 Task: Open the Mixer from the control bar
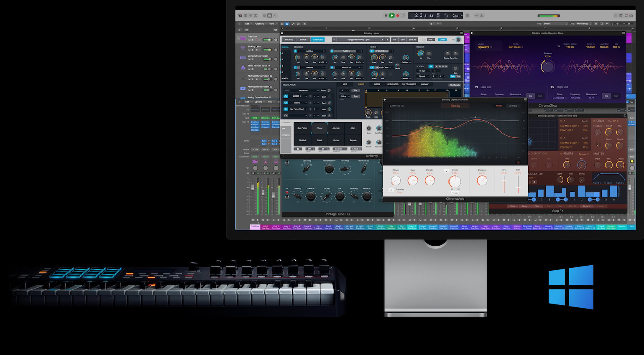[x=269, y=15]
